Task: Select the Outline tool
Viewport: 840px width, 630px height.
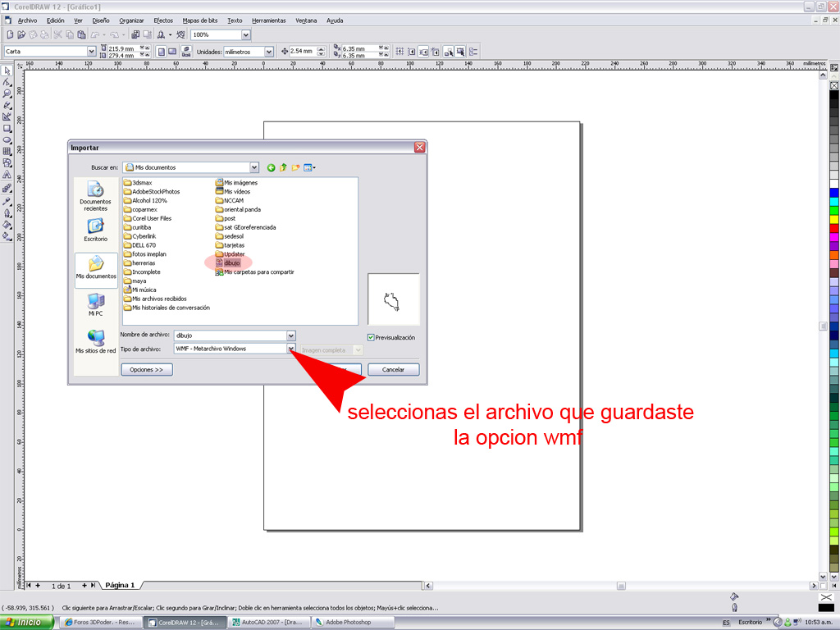Action: click(7, 213)
